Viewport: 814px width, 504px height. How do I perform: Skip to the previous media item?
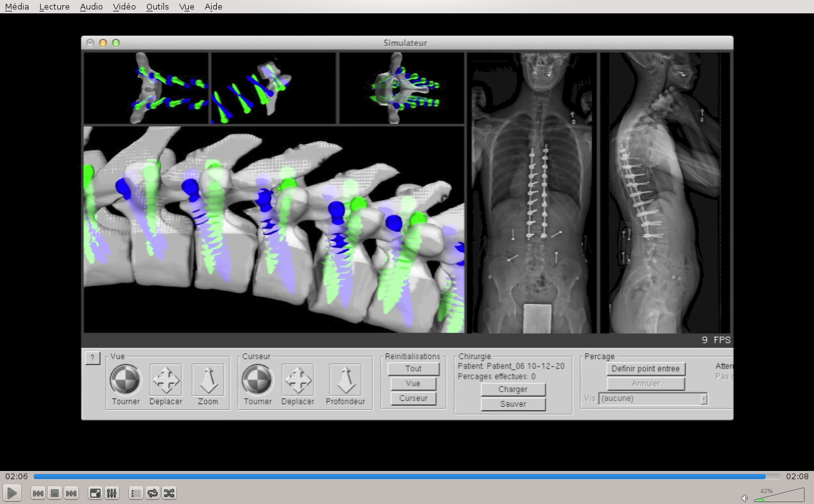point(38,493)
